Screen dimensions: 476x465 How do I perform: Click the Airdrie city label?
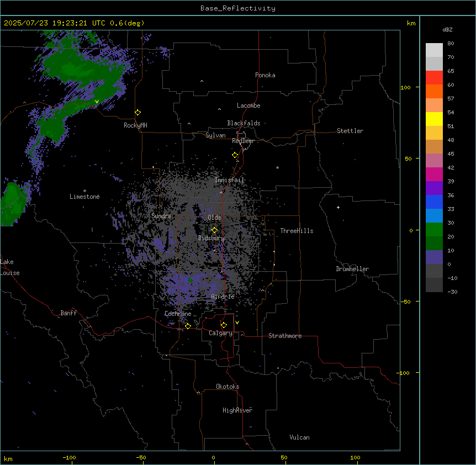[223, 297]
